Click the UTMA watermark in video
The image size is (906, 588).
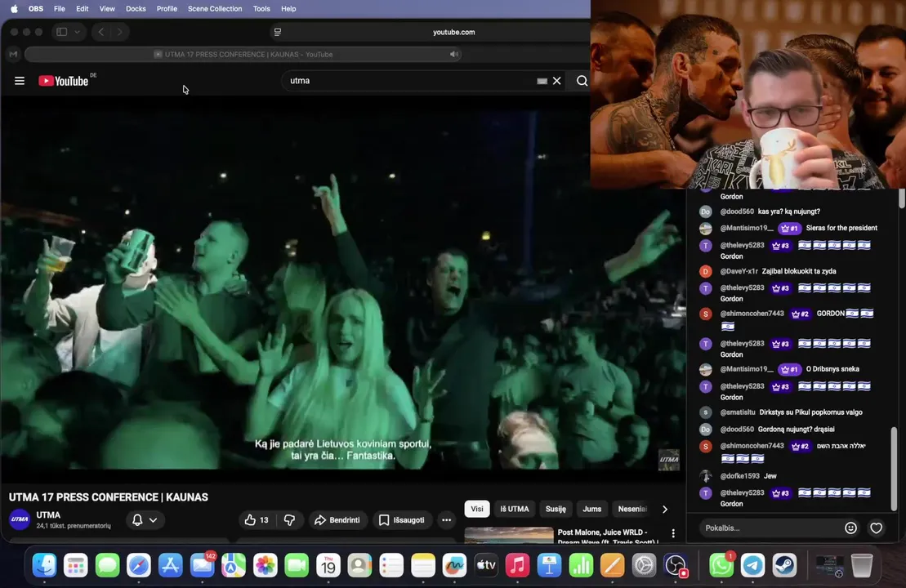pyautogui.click(x=669, y=460)
